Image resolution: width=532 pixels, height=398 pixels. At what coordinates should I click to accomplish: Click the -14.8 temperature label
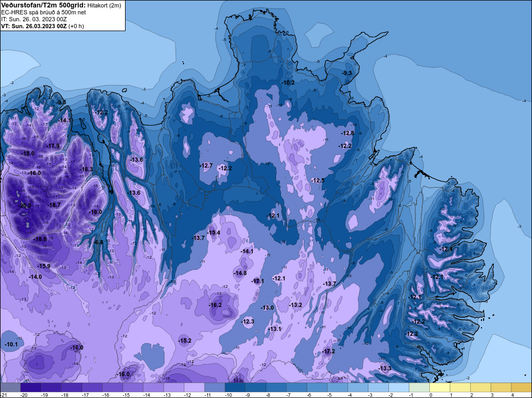240,273
